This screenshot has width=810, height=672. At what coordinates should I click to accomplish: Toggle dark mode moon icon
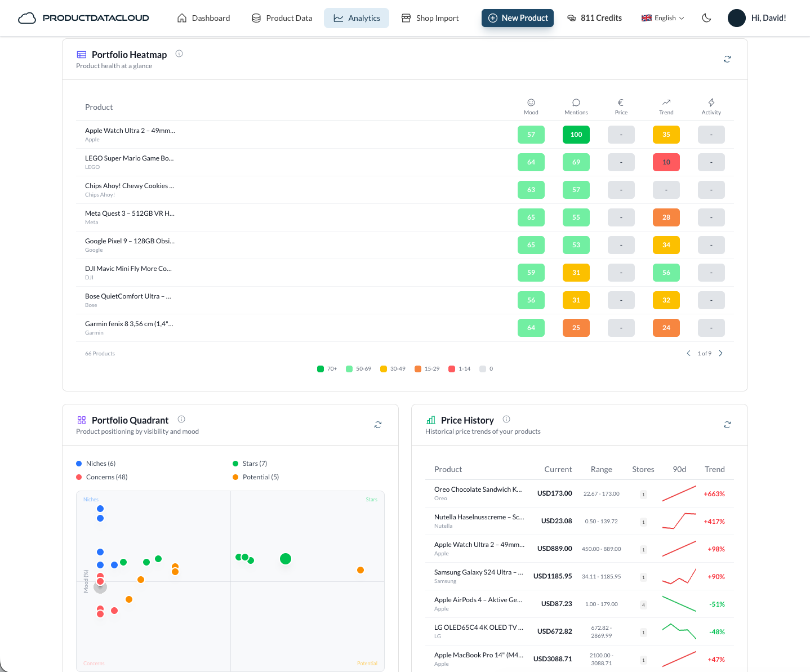pos(706,18)
